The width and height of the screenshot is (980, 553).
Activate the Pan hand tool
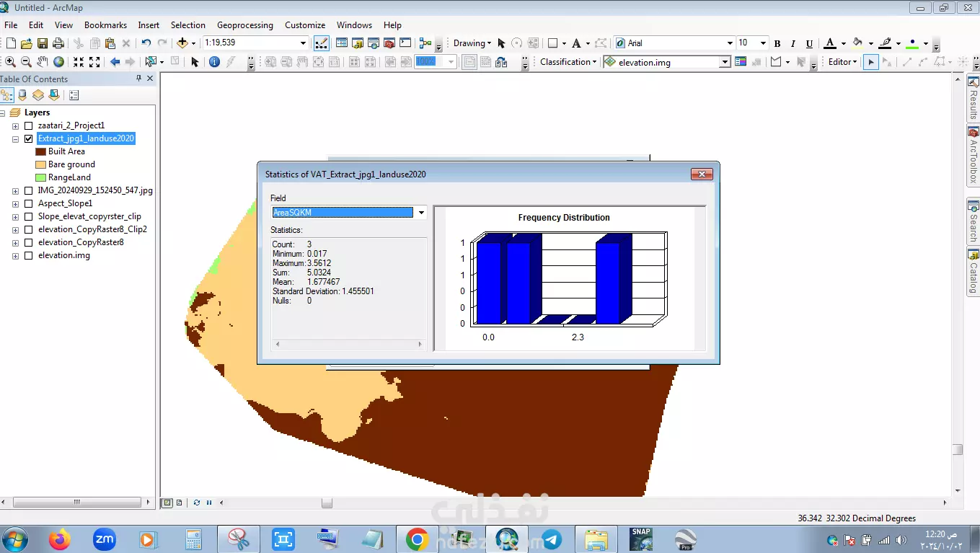(x=43, y=62)
